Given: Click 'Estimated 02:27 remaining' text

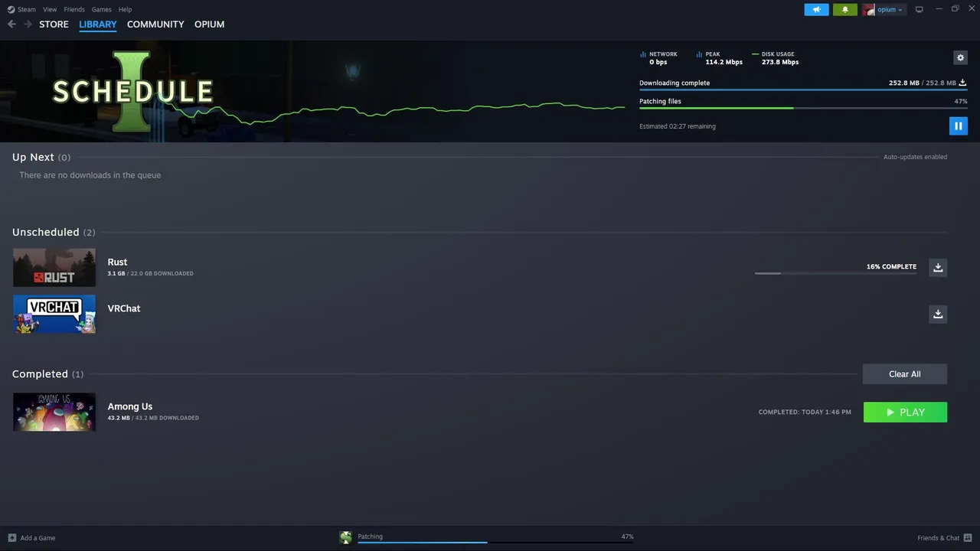Looking at the screenshot, I should pyautogui.click(x=678, y=126).
